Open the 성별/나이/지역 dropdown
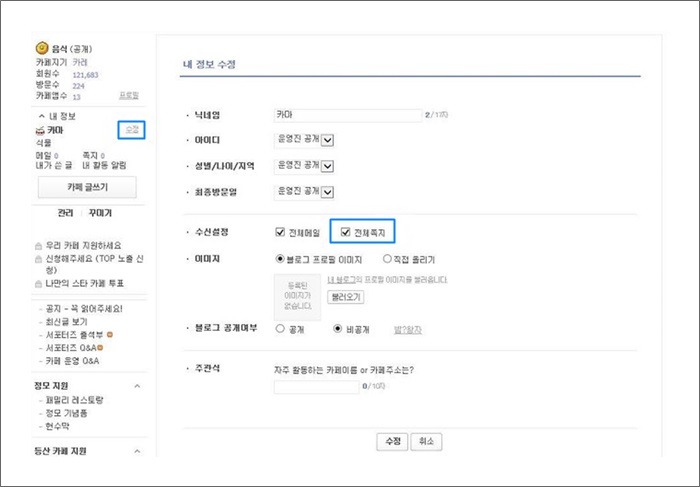This screenshot has height=487, width=700. coord(327,166)
